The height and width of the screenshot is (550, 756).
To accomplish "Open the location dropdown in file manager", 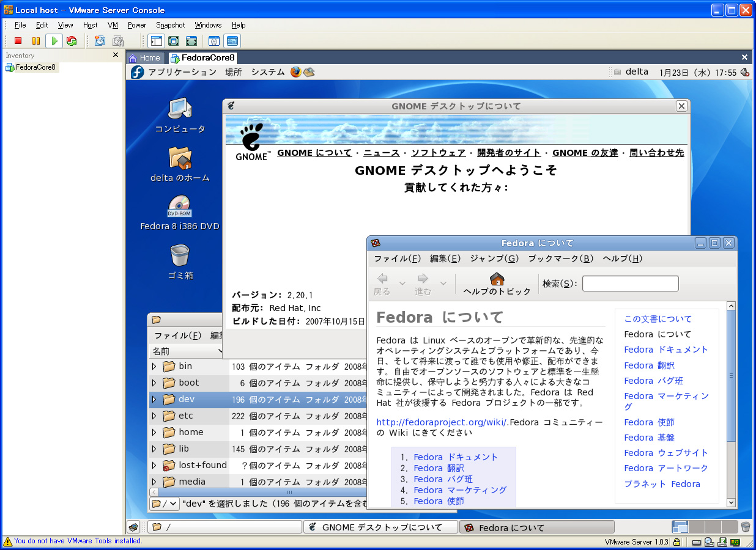I will (165, 504).
